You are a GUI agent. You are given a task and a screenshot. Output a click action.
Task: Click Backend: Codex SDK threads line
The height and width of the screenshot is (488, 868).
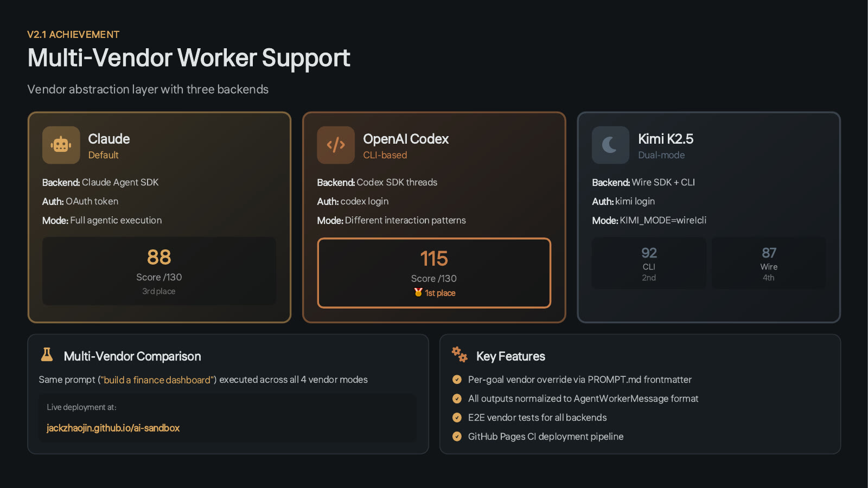377,182
